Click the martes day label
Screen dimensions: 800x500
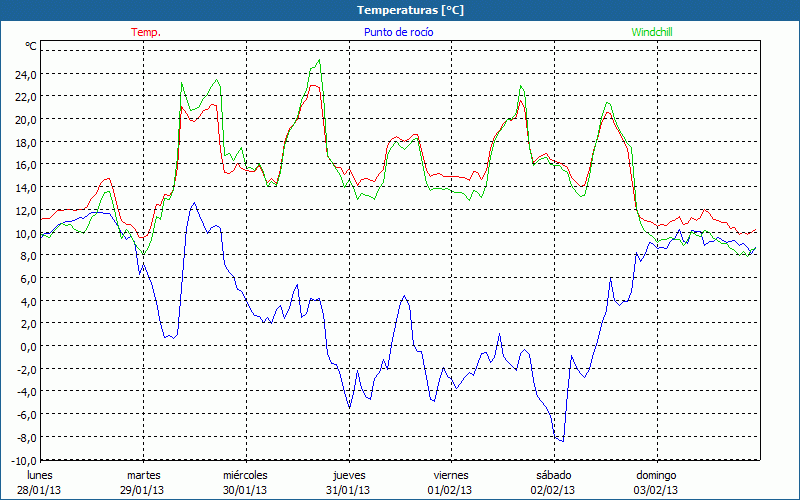click(x=143, y=475)
